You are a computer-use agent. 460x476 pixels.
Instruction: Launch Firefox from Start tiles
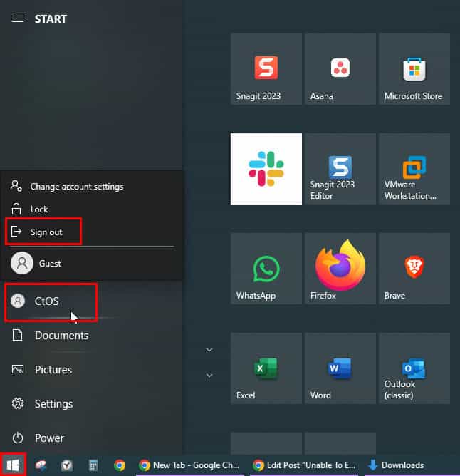pos(340,269)
